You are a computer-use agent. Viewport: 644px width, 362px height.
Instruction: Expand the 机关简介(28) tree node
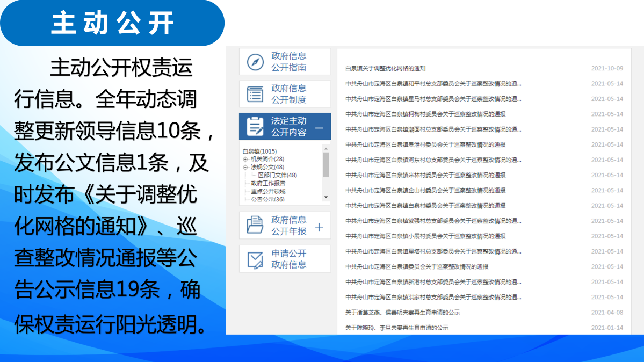(x=245, y=160)
